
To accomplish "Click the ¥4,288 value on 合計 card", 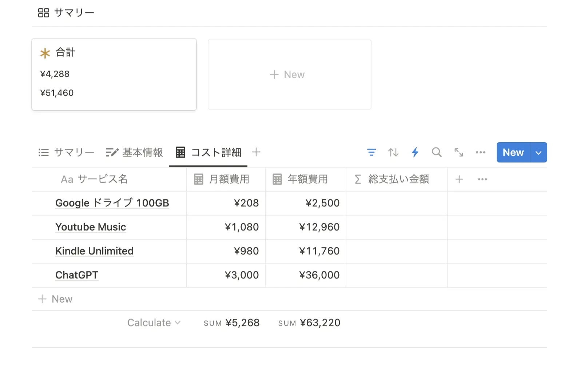I will point(55,74).
